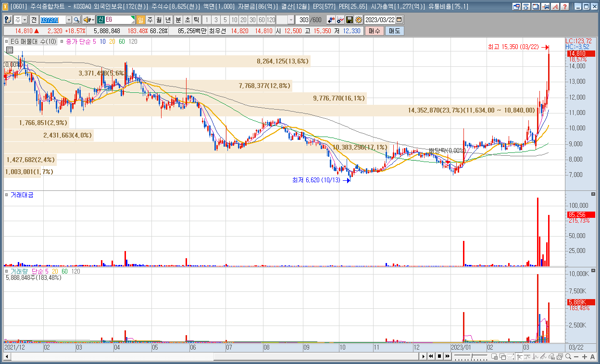Click the 전 button in toolbar
Screen dimensions: 600x364
pos(34,20)
